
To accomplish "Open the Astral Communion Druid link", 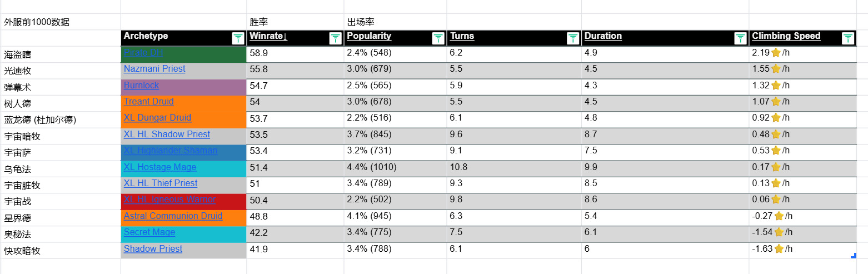I will point(173,216).
